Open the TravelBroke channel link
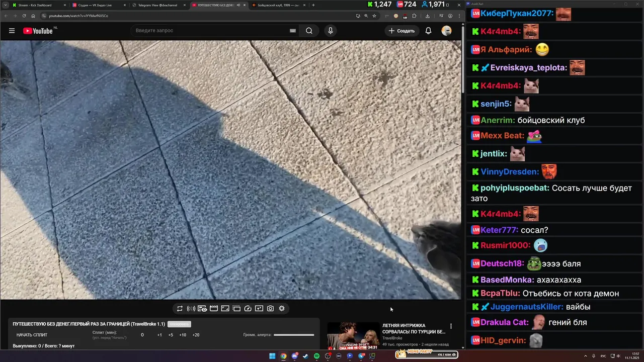644x362 pixels. (392, 338)
